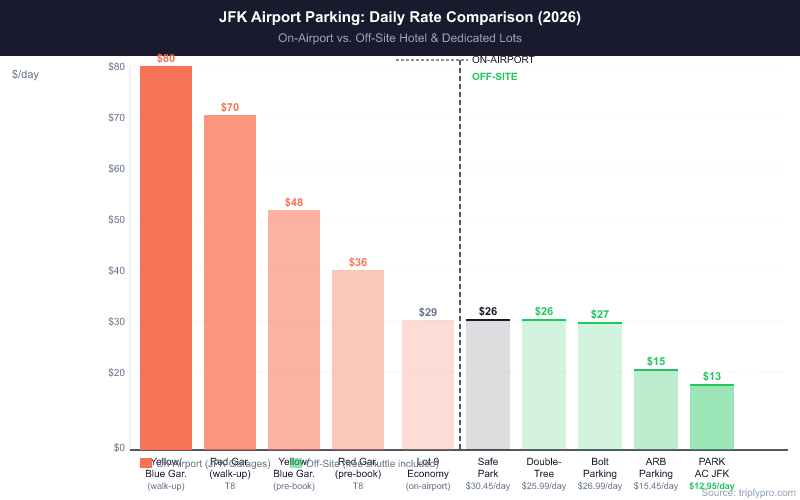Click the Source: triplypro.com text
The height and width of the screenshot is (500, 800).
748,492
